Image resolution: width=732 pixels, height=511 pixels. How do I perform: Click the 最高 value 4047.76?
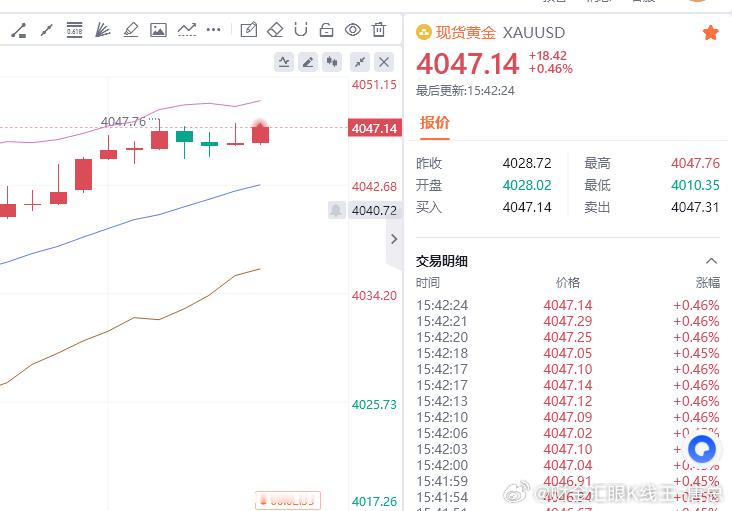click(x=696, y=163)
